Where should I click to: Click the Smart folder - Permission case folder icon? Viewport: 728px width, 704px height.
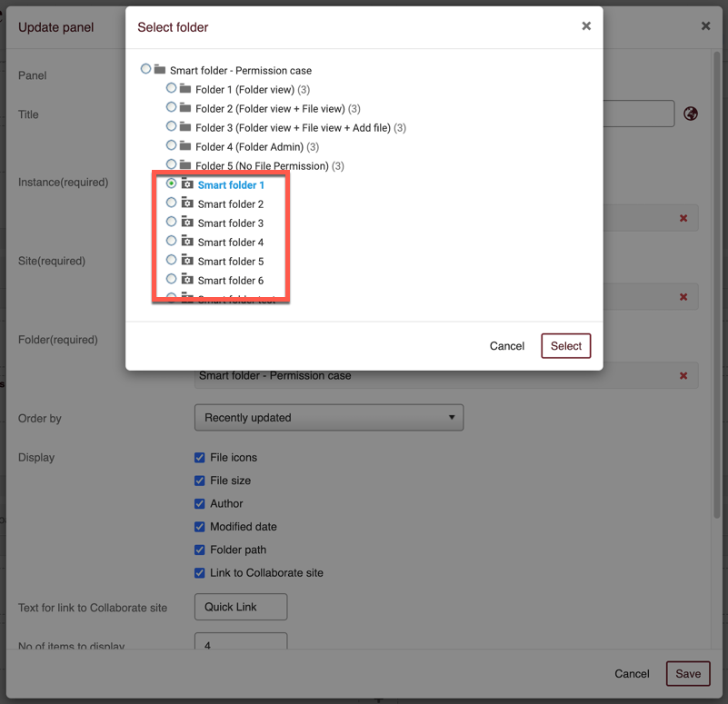160,70
